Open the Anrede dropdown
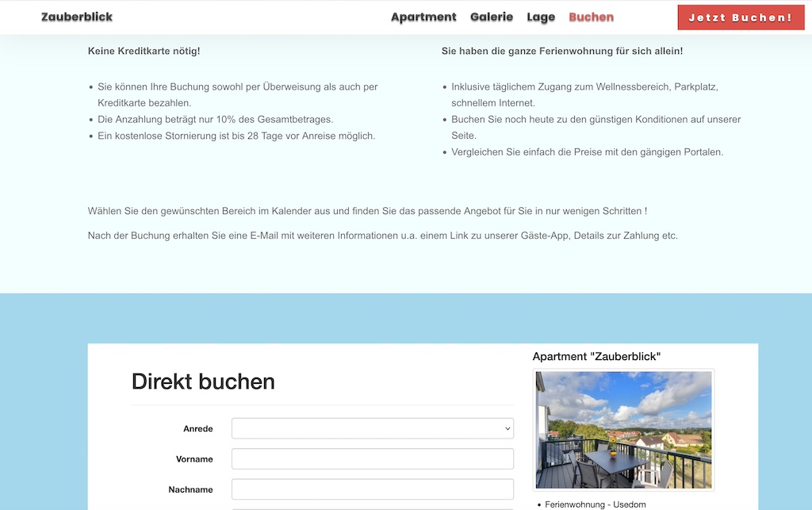The width and height of the screenshot is (812, 510). [372, 428]
